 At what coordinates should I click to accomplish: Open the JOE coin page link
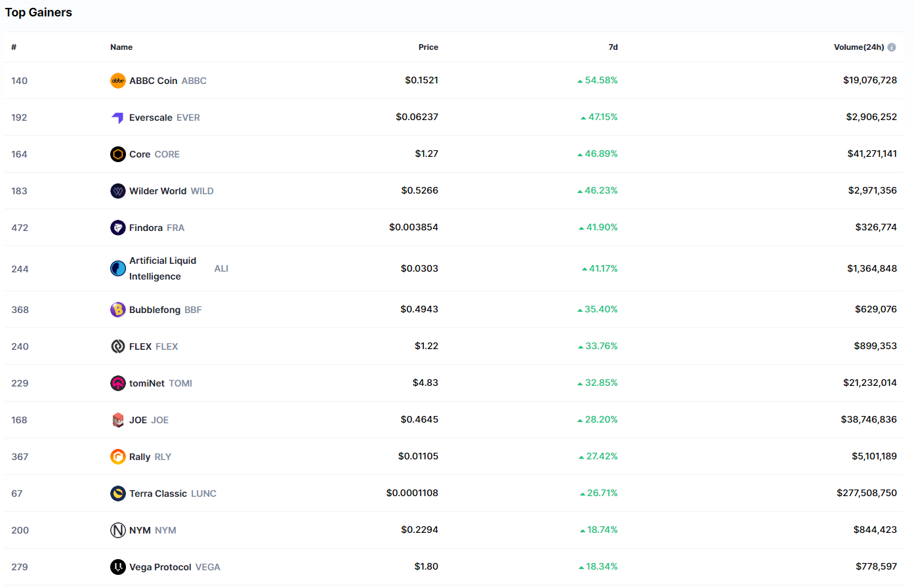pos(138,420)
